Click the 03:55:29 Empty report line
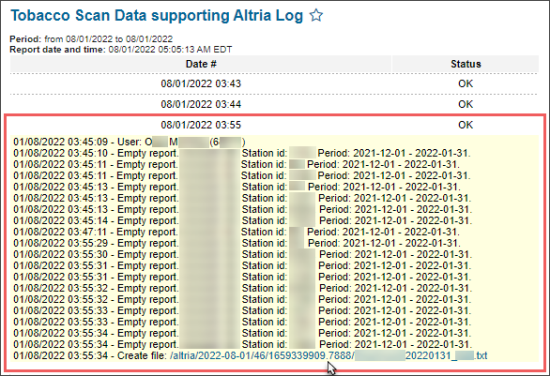The height and width of the screenshot is (376, 550). [x=237, y=243]
